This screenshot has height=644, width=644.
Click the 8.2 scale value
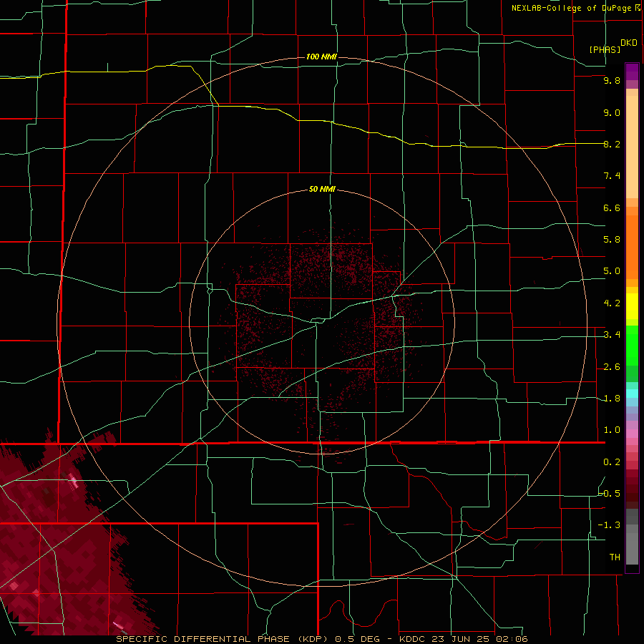coord(612,144)
